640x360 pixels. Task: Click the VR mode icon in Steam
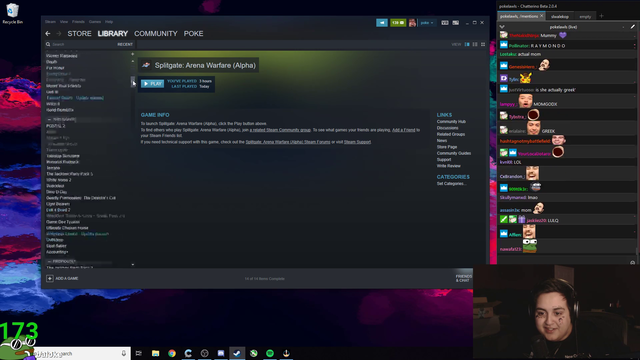445,23
